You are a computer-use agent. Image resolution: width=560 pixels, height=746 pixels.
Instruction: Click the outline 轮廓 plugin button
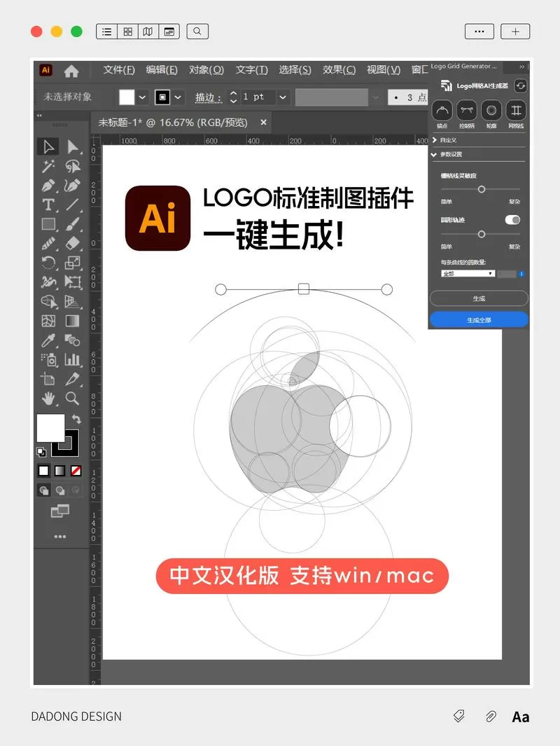491,111
